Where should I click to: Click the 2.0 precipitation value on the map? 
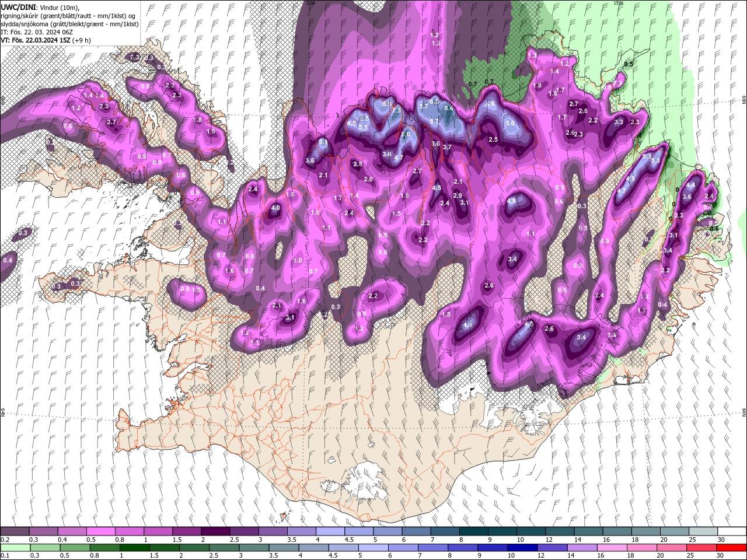(x=368, y=179)
